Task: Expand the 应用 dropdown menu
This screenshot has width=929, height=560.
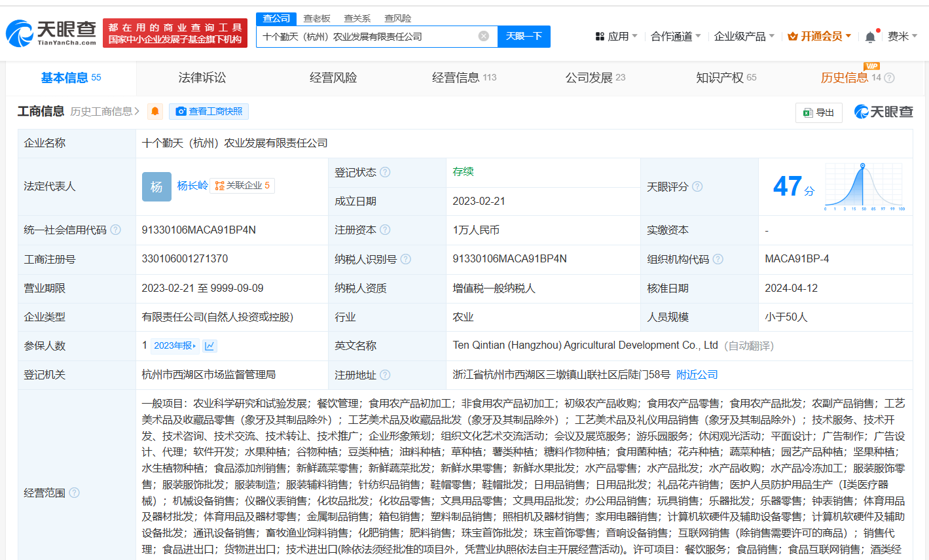Action: (616, 37)
